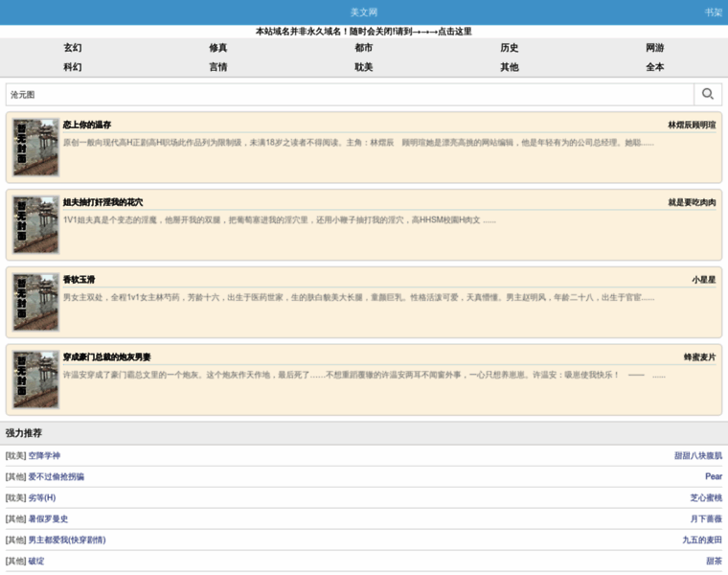Focus the search input field
This screenshot has width=728, height=575.
click(x=350, y=94)
